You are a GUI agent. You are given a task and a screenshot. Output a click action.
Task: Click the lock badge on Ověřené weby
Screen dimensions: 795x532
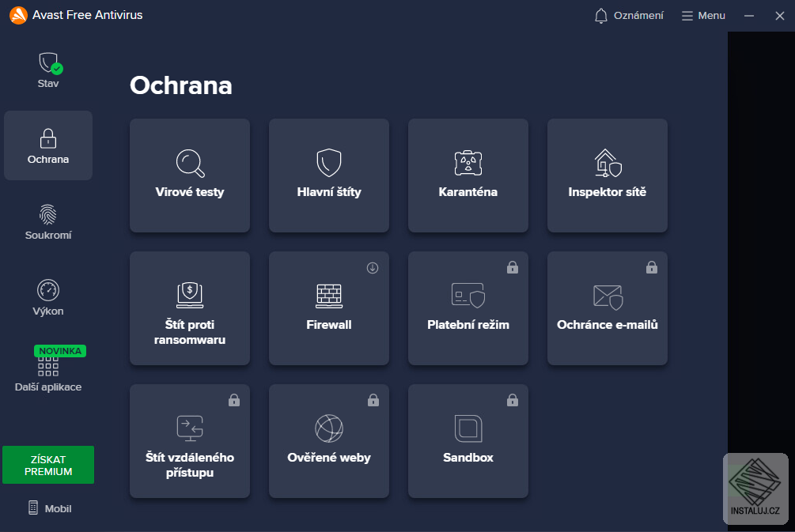click(x=373, y=400)
